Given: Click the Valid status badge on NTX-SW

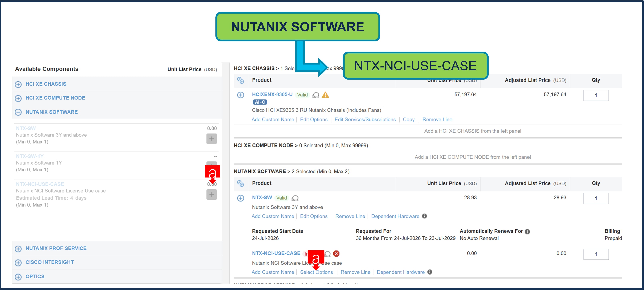Looking at the screenshot, I should (x=281, y=198).
